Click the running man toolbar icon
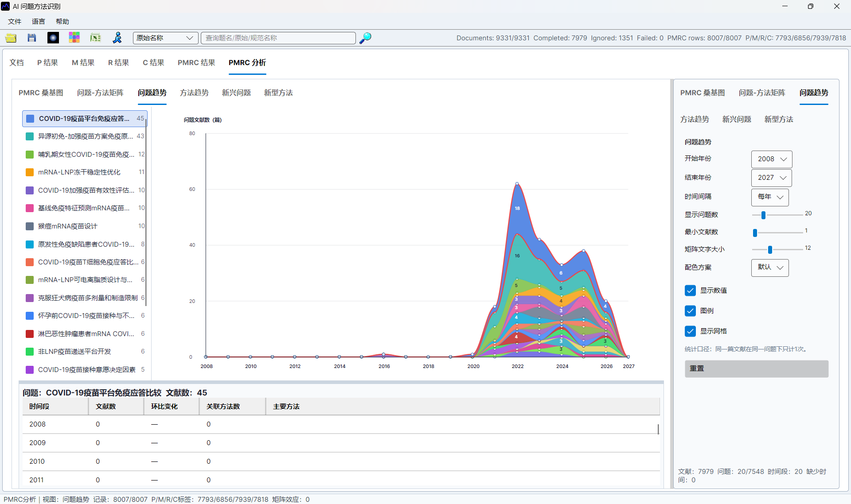851x504 pixels. pyautogui.click(x=117, y=38)
